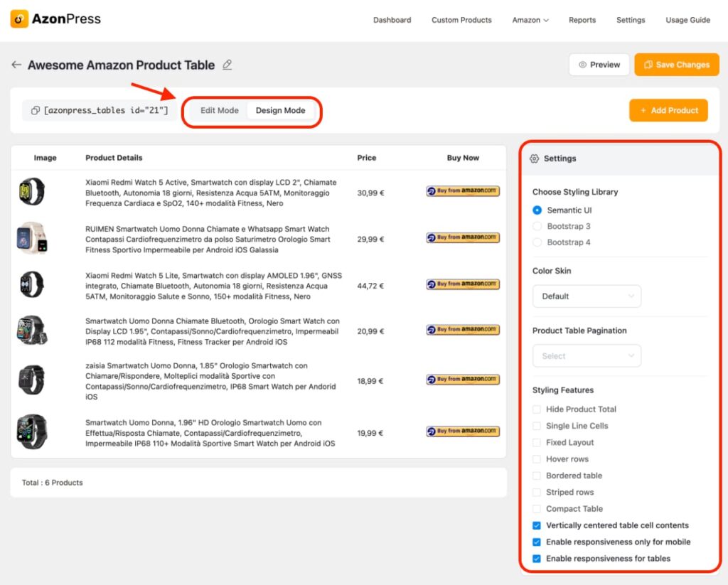Viewport: 728px width, 585px height.
Task: Uncheck Enable responsiveness only for mobile
Action: [x=537, y=542]
